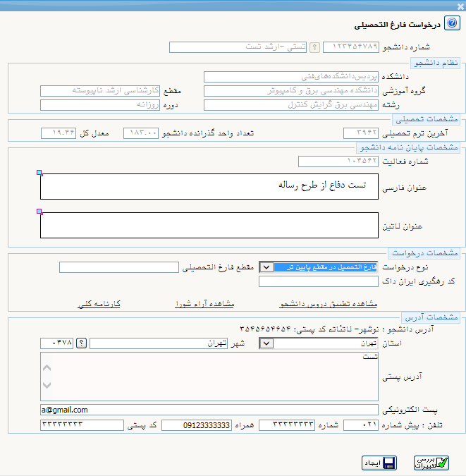Click the ایجاد save button
The image size is (466, 476).
[379, 463]
